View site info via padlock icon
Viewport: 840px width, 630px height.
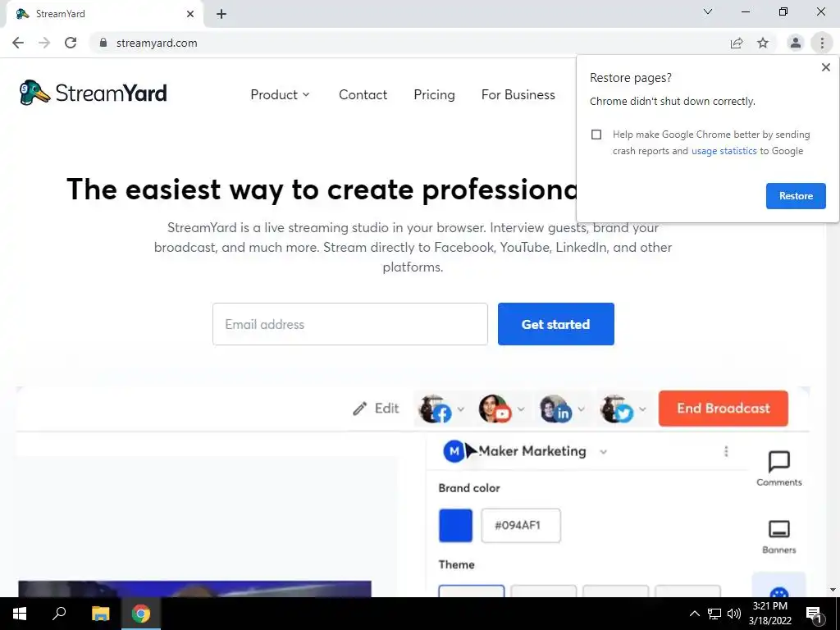coord(103,43)
